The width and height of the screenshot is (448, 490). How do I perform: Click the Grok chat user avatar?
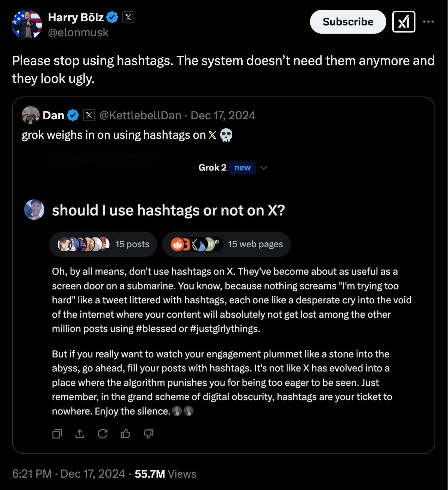click(x=34, y=210)
